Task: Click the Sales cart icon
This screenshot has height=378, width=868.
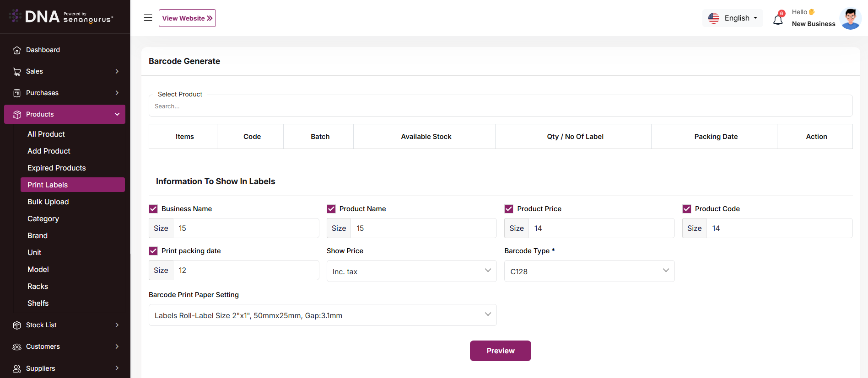Action: click(17, 72)
